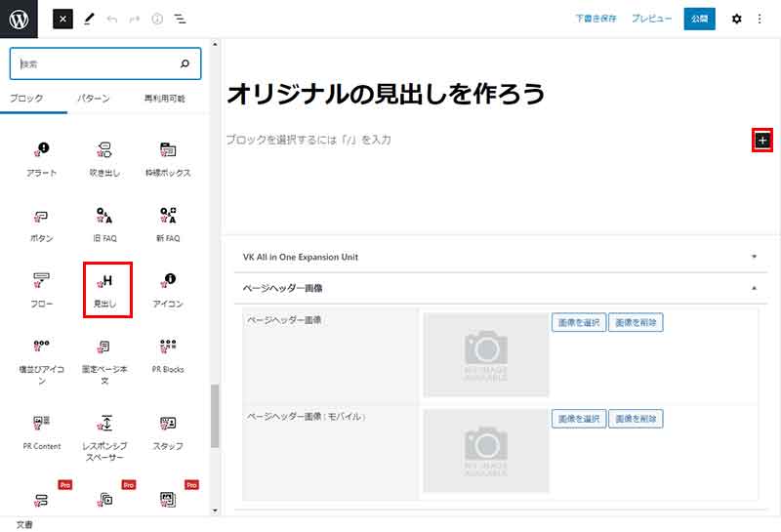Expand VK All in One Expansion Unit
Image resolution: width=781 pixels, height=532 pixels.
(498, 257)
